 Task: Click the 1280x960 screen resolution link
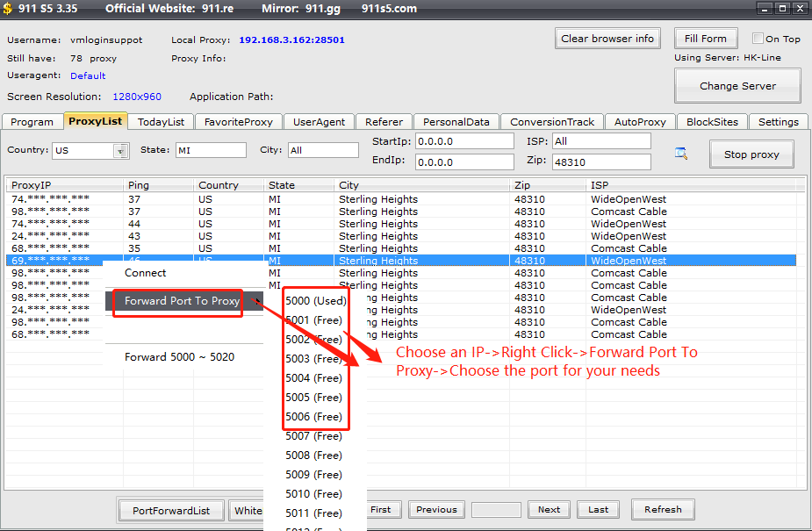click(x=137, y=97)
